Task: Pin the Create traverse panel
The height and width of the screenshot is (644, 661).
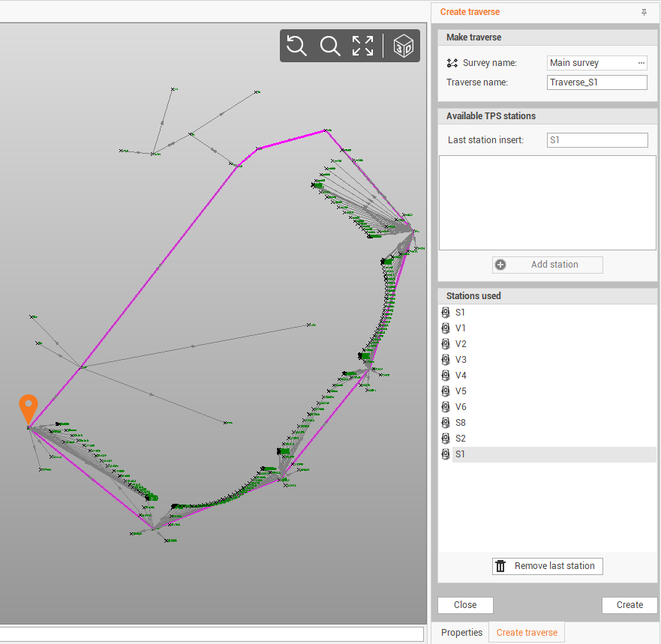Action: [644, 12]
